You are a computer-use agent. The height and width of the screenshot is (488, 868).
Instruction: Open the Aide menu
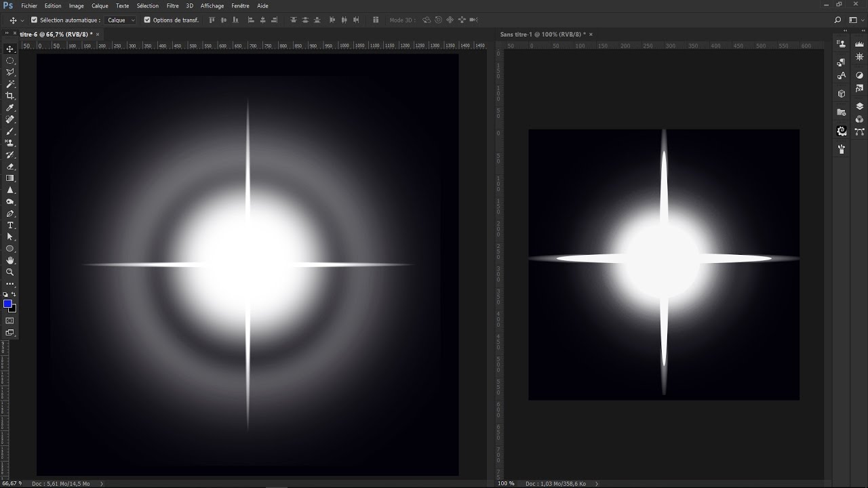[263, 5]
